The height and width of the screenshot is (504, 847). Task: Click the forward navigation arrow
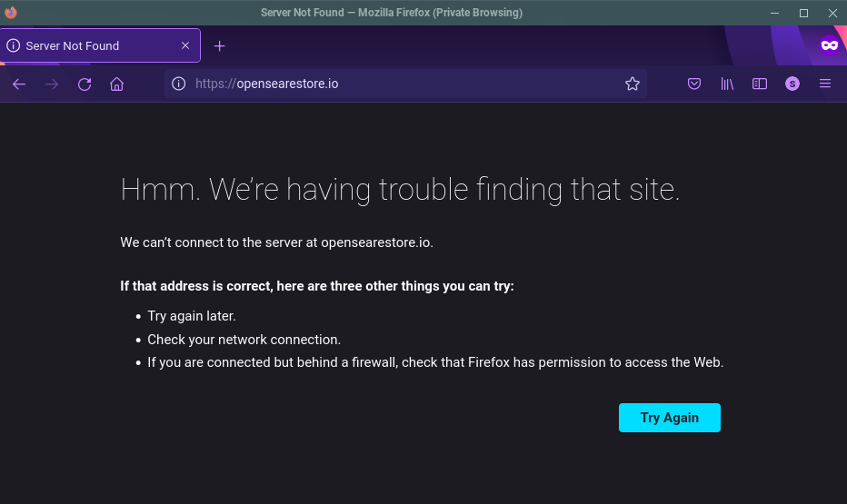pos(52,84)
